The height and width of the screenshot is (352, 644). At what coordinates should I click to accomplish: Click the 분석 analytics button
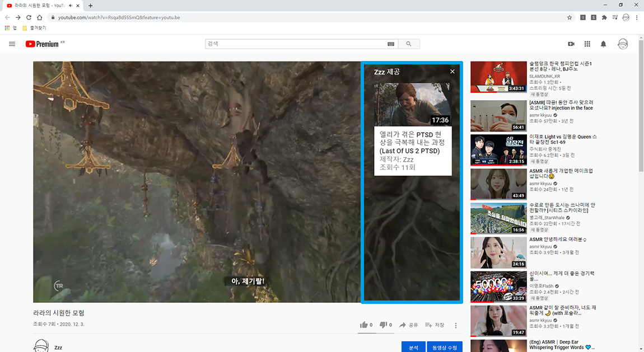[x=414, y=347]
